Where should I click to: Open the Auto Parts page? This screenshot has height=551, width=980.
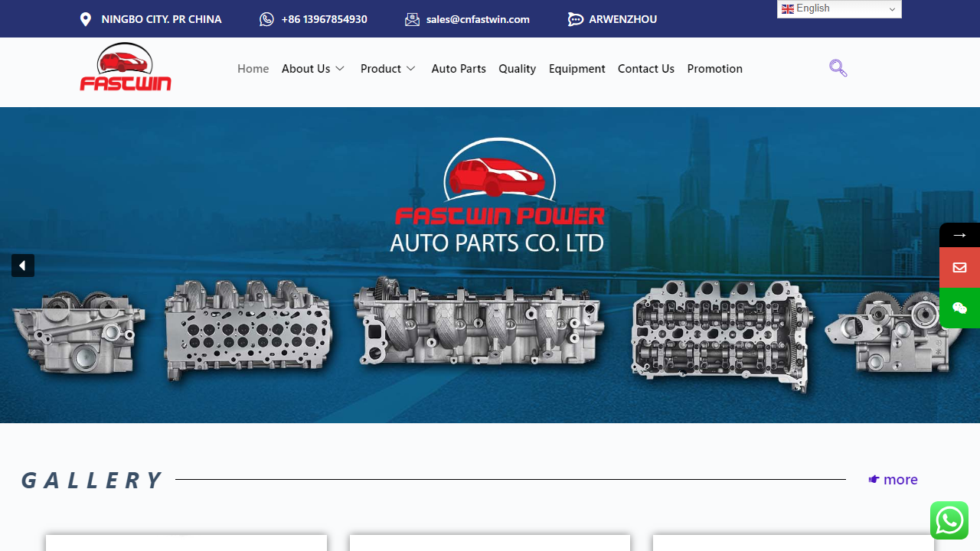pyautogui.click(x=459, y=69)
